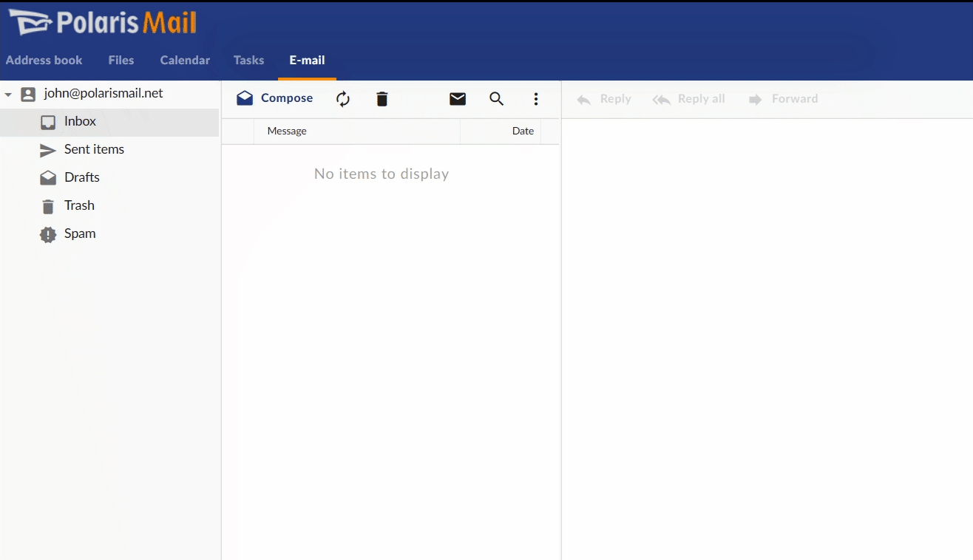Click the Reply arrow icon

pos(584,100)
